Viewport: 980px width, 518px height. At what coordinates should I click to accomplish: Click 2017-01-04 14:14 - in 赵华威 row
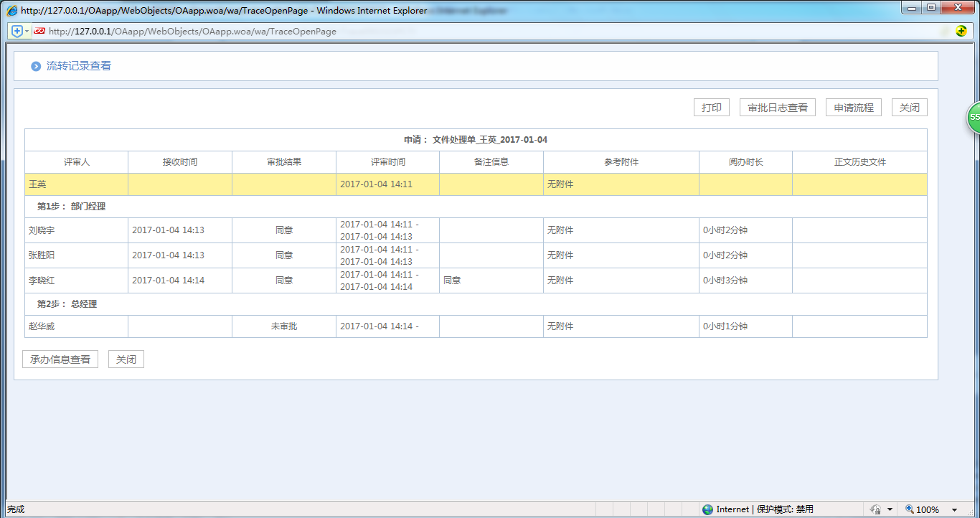(380, 326)
